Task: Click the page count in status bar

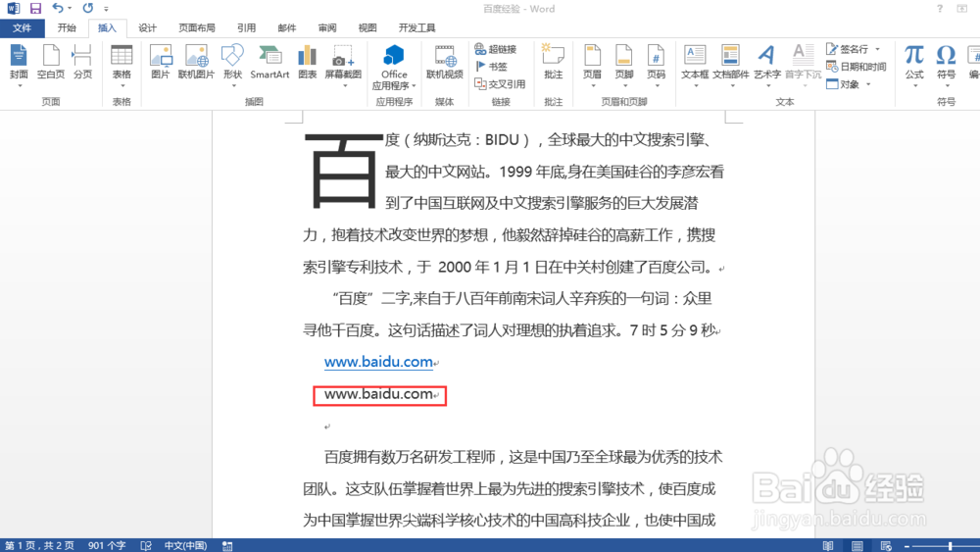Action: 39,546
